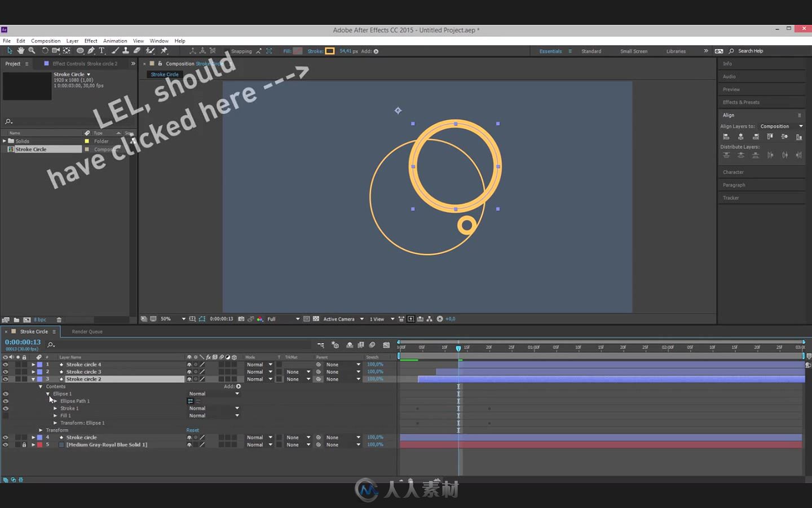The height and width of the screenshot is (508, 812).
Task: Hide the Stroke circle 2 layer
Action: click(x=6, y=379)
